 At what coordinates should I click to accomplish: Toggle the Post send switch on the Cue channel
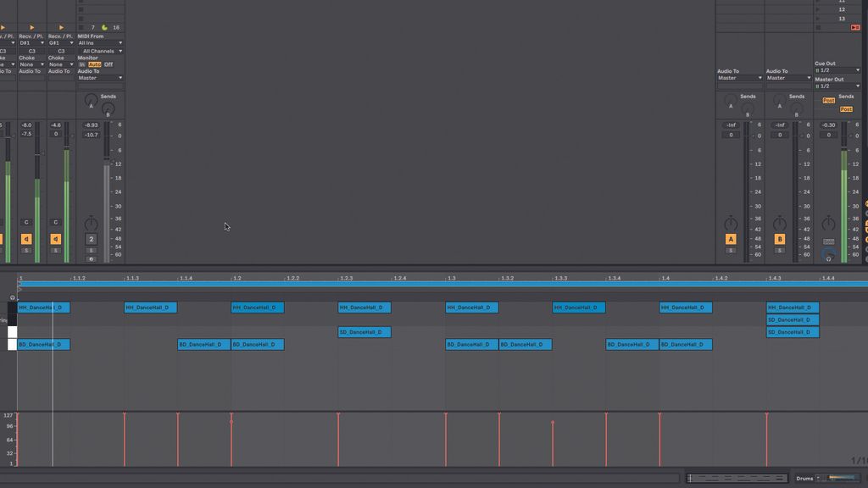(x=827, y=98)
